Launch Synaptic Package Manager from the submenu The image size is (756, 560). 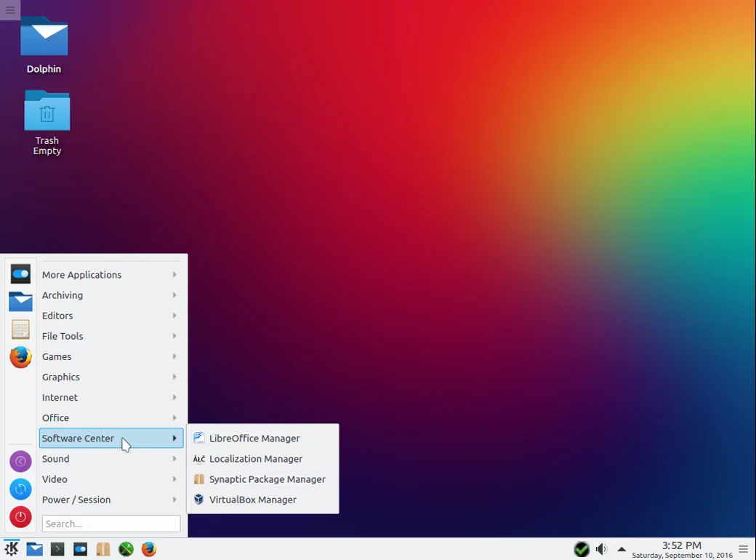point(267,479)
